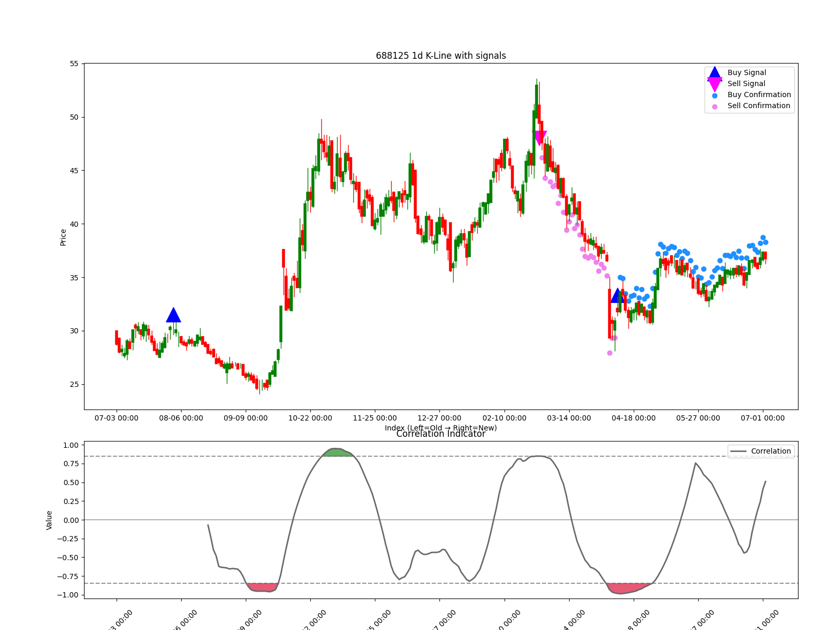
Task: Click the correlation tick label 0.75
Action: click(71, 464)
